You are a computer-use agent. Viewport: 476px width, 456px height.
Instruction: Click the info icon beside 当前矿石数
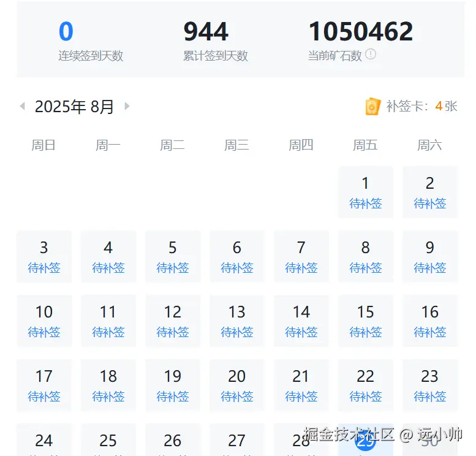(x=371, y=55)
